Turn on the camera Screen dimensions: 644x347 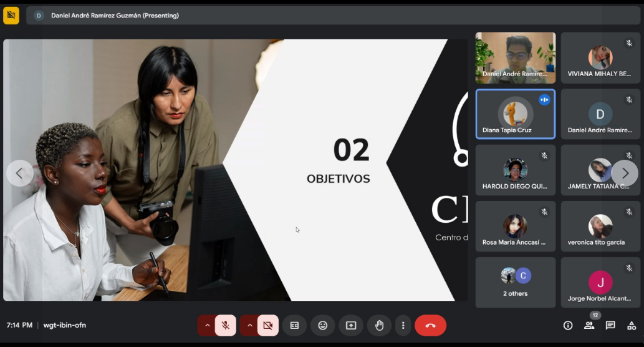pyautogui.click(x=267, y=325)
